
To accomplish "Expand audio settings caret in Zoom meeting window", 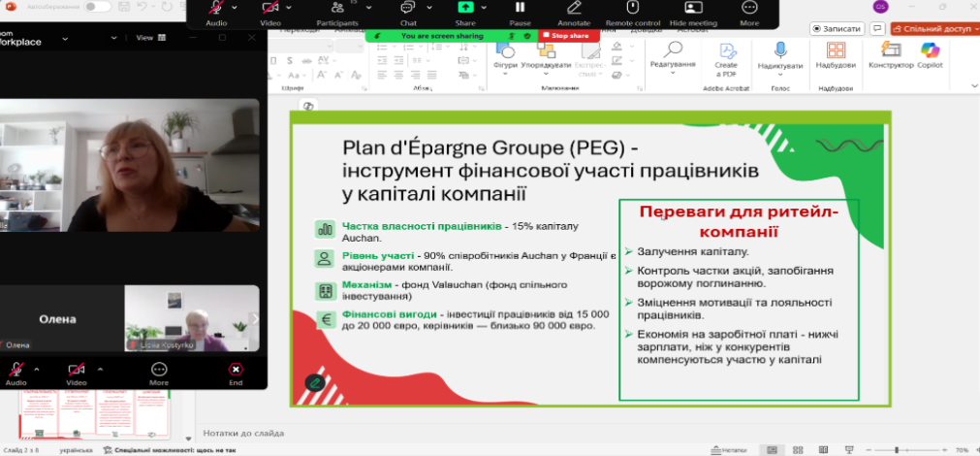I will [x=36, y=369].
